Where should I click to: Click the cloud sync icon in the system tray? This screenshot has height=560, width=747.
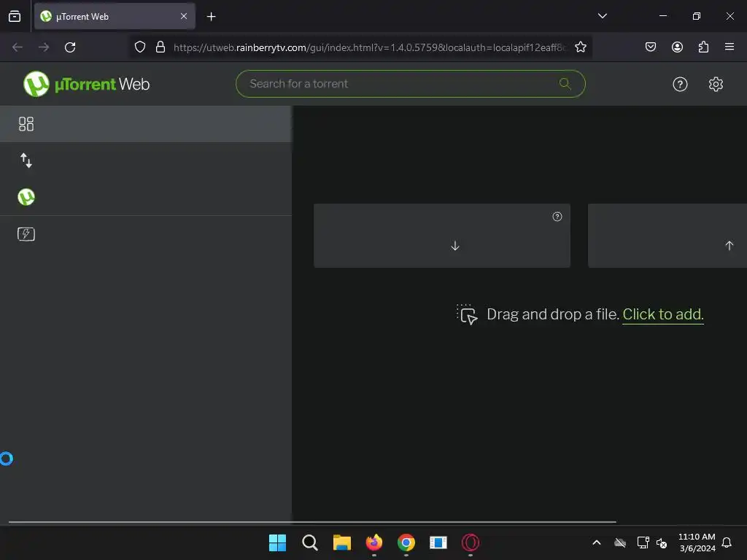[620, 542]
